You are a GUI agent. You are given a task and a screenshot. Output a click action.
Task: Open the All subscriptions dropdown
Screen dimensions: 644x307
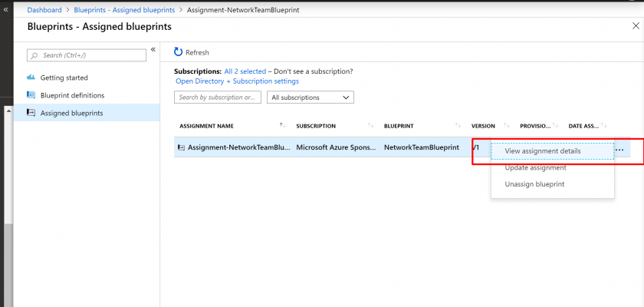coord(310,97)
